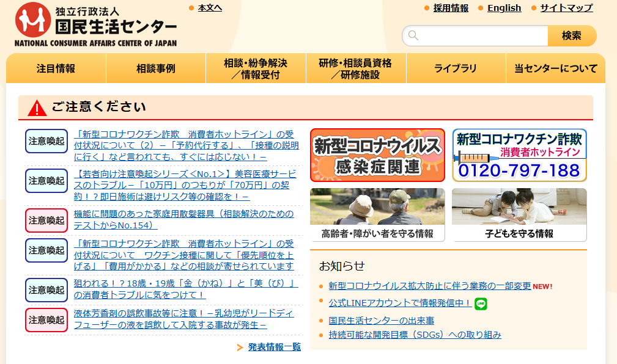Click red 注意喚起 badge beside 液体芳香剤 item
This screenshot has height=364, width=617.
(x=46, y=320)
